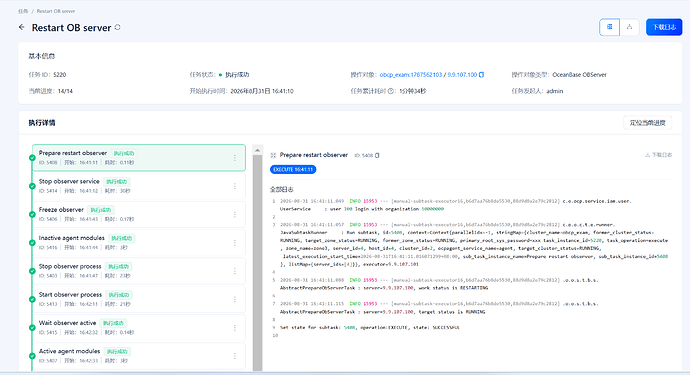
Task: Click the help icon beside 任务累计耗时
Action: [390, 91]
